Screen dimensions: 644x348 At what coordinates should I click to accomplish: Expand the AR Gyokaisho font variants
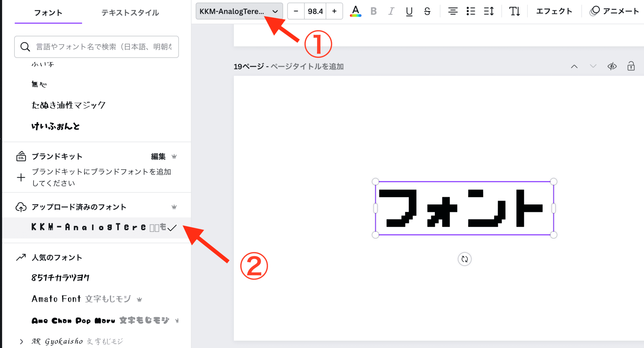21,341
